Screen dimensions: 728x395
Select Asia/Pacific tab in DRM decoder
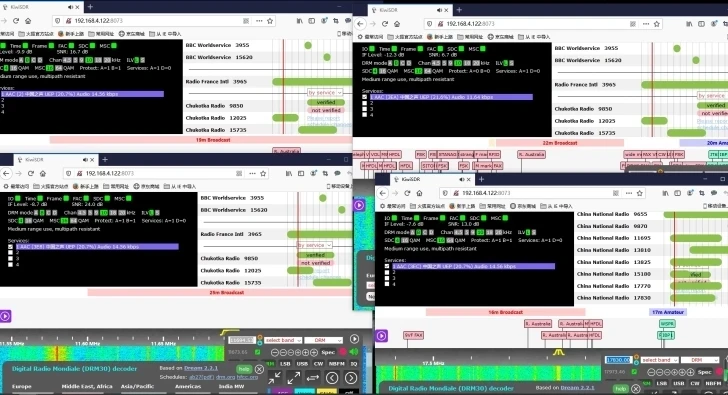[137, 387]
